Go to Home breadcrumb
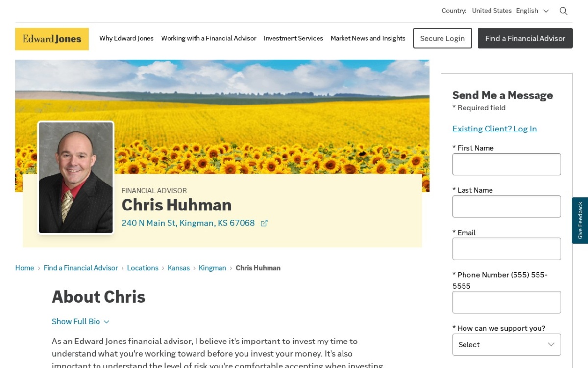588x368 pixels. coord(24,268)
